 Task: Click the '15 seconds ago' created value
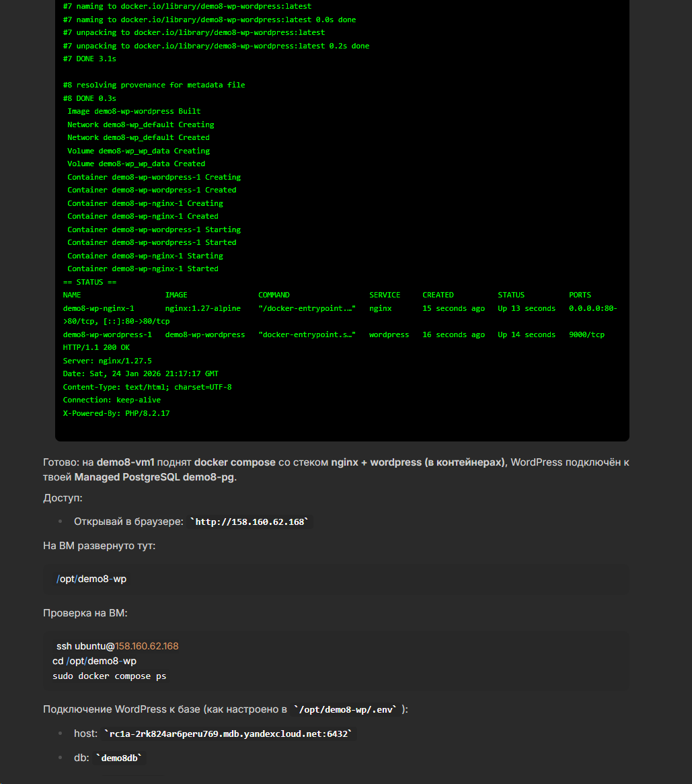[454, 308]
